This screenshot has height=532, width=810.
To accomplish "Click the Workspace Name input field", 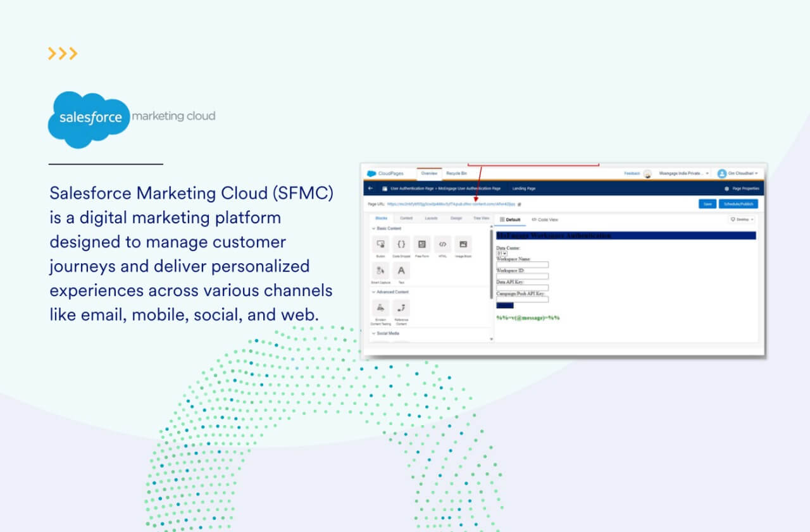I will tap(523, 264).
